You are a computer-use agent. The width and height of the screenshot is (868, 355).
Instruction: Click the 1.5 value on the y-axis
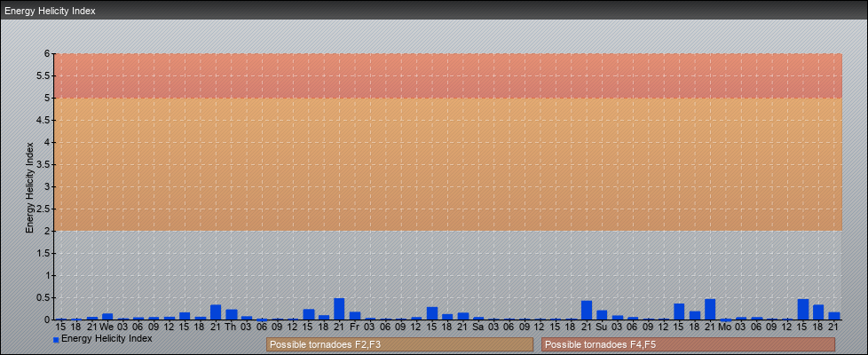coord(44,253)
